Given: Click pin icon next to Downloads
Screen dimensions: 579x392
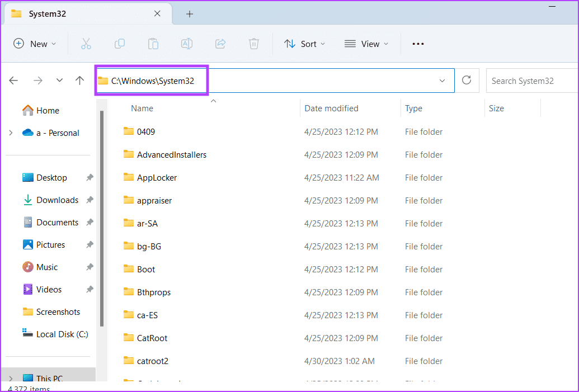Looking at the screenshot, I should pyautogui.click(x=90, y=200).
